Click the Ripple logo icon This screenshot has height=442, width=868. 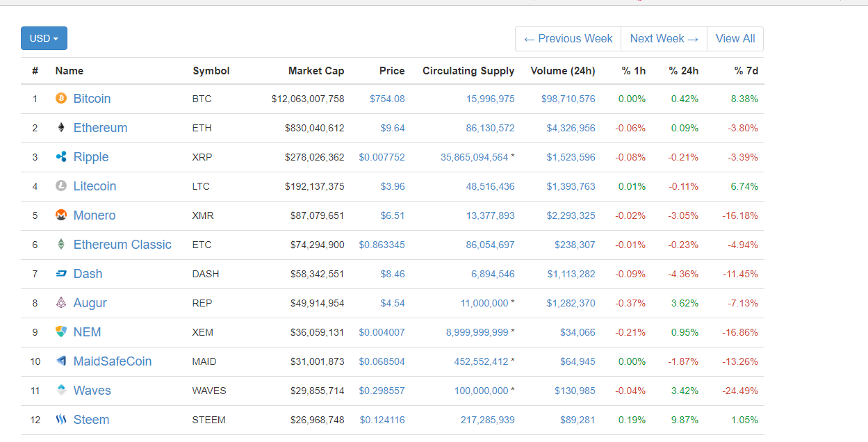(x=61, y=157)
